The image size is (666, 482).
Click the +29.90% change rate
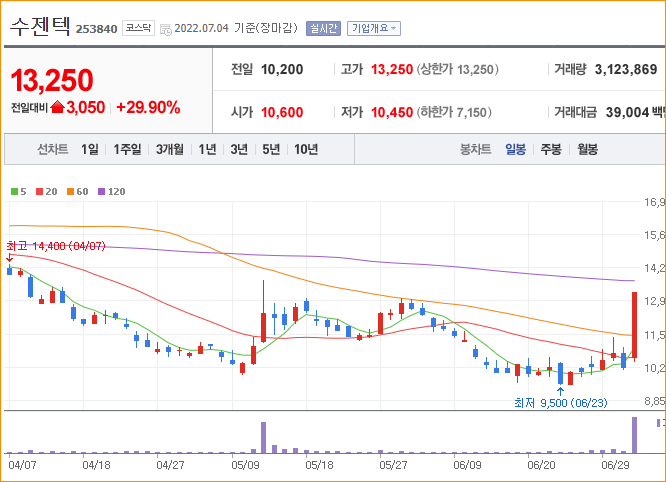(148, 107)
